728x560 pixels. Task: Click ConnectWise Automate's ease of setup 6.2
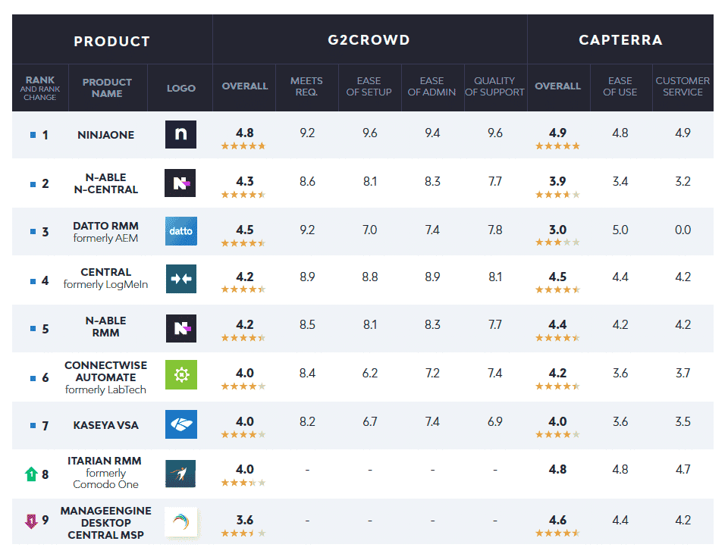[x=370, y=374]
